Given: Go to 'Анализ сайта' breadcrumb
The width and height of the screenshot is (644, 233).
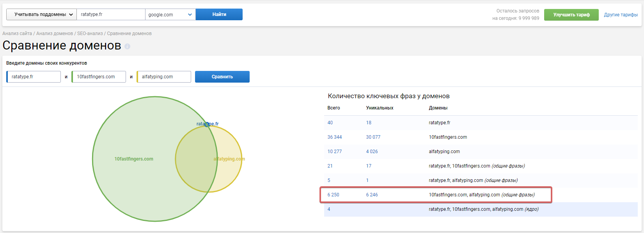Looking at the screenshot, I should pos(17,34).
